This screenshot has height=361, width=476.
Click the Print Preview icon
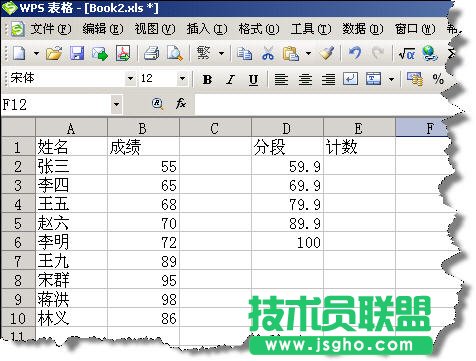175,53
